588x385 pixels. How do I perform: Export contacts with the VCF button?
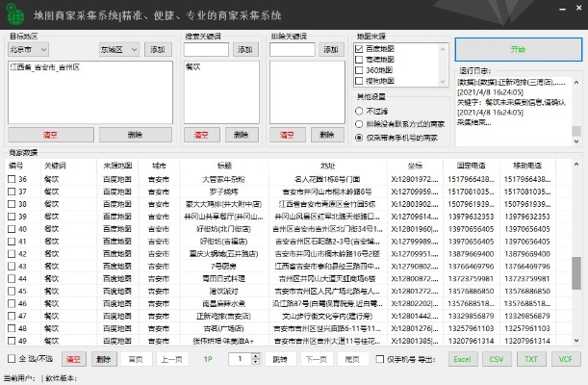(x=563, y=359)
